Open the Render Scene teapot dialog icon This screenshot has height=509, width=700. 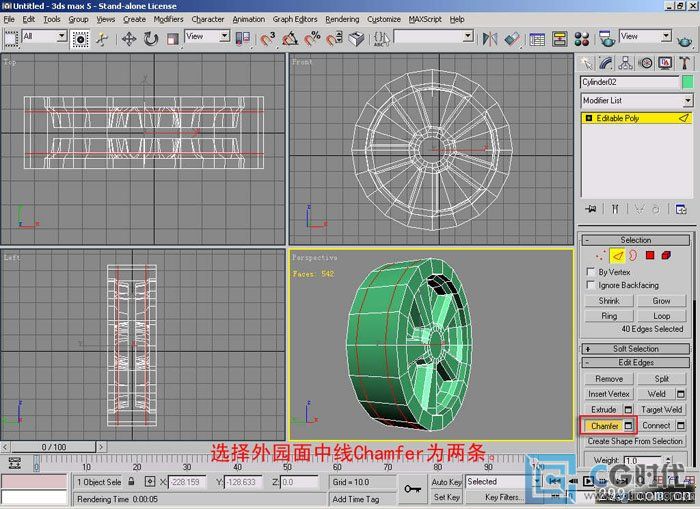607,39
